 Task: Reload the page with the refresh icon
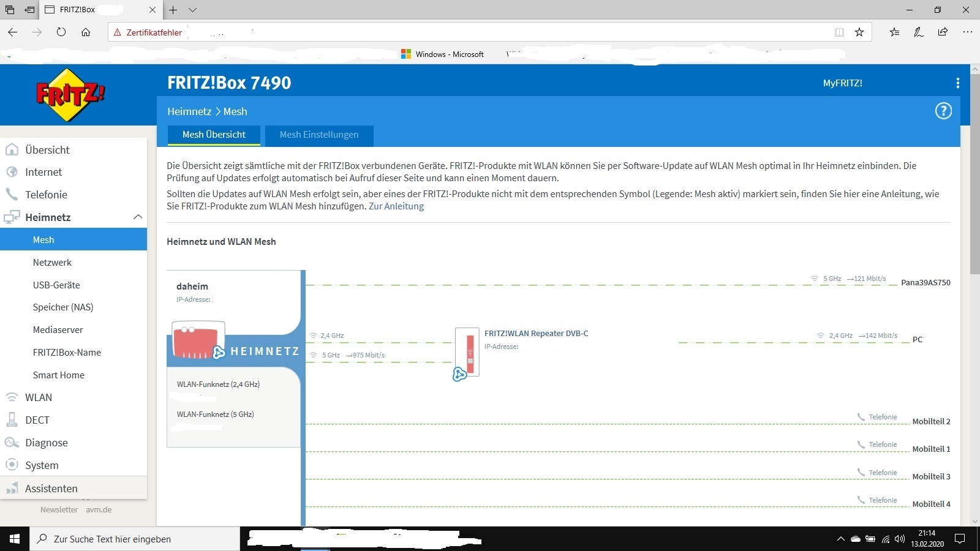pyautogui.click(x=61, y=32)
